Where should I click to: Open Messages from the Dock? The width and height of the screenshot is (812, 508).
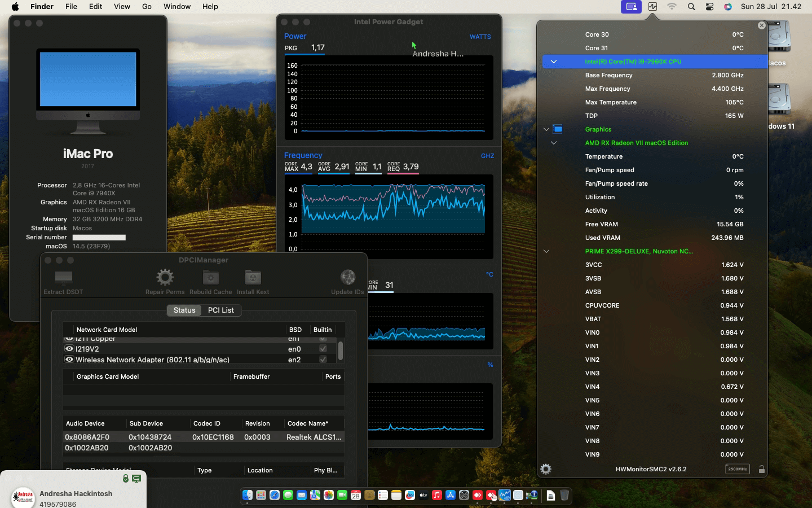pos(288,495)
